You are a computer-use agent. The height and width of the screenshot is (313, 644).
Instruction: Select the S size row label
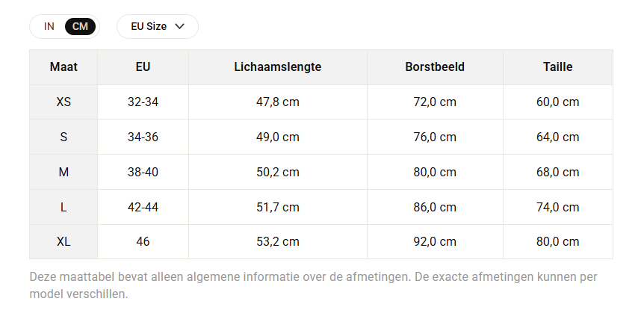64,137
